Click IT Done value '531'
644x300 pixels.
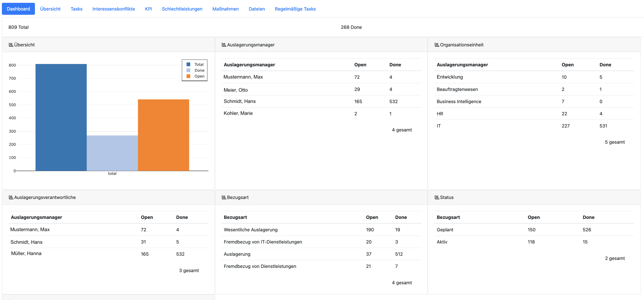[603, 126]
